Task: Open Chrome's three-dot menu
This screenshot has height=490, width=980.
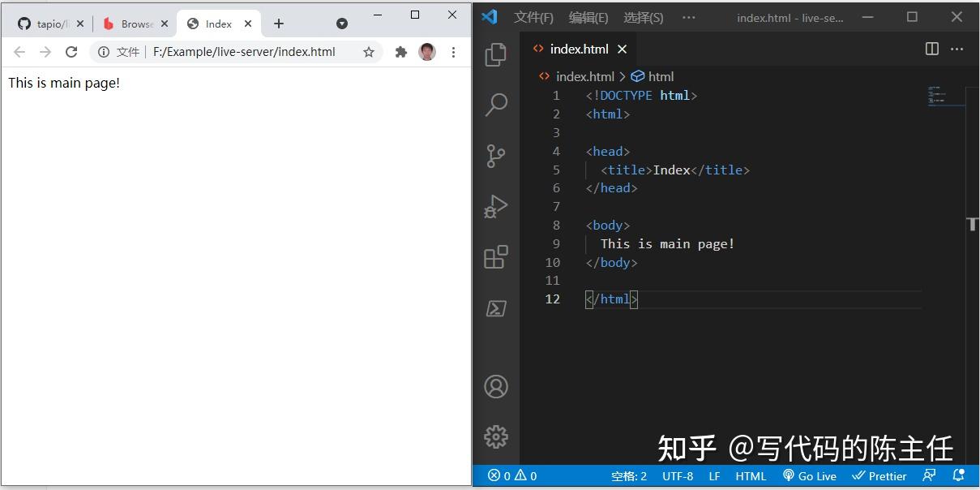Action: click(453, 51)
